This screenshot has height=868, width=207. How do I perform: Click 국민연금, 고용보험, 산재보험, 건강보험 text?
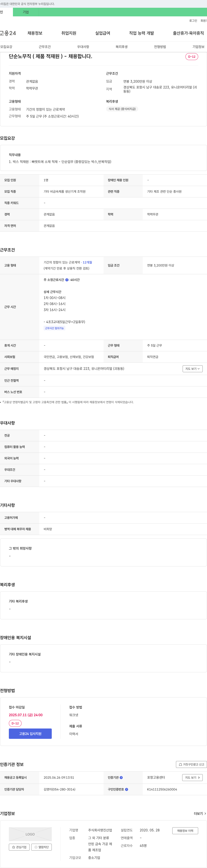pos(69,357)
